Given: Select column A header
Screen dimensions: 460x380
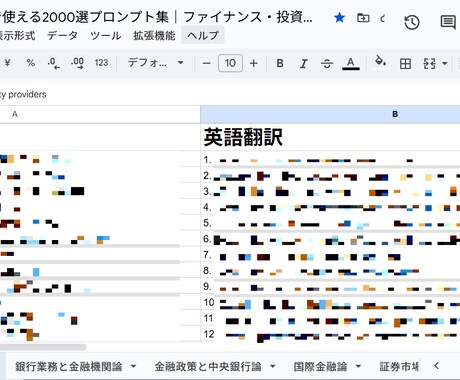Looking at the screenshot, I should point(100,114).
